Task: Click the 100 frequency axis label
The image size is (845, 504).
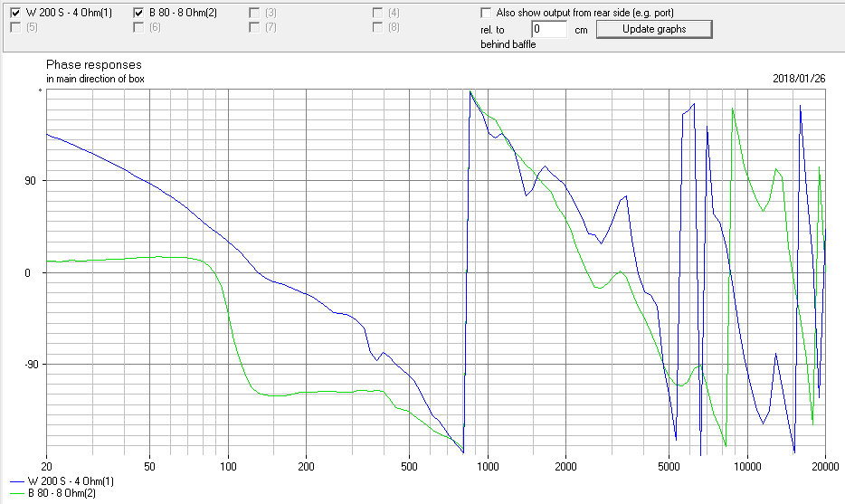Action: coord(228,467)
